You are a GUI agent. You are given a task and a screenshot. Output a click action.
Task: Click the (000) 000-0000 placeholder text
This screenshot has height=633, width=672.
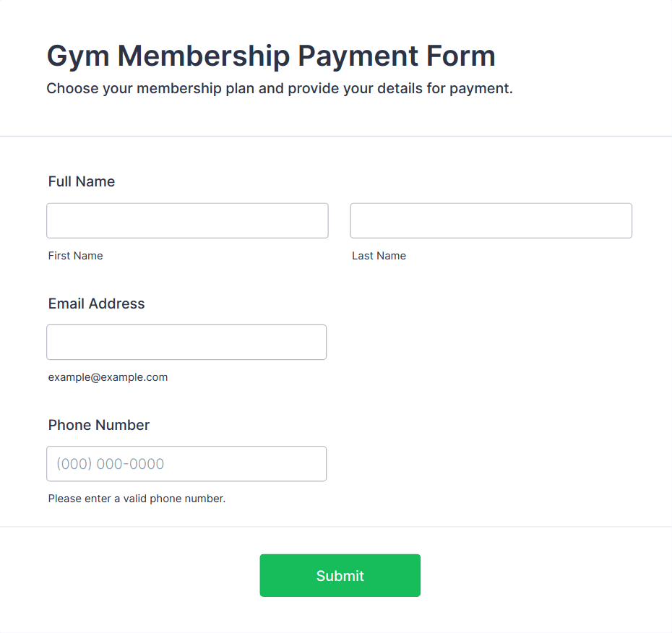pos(111,464)
